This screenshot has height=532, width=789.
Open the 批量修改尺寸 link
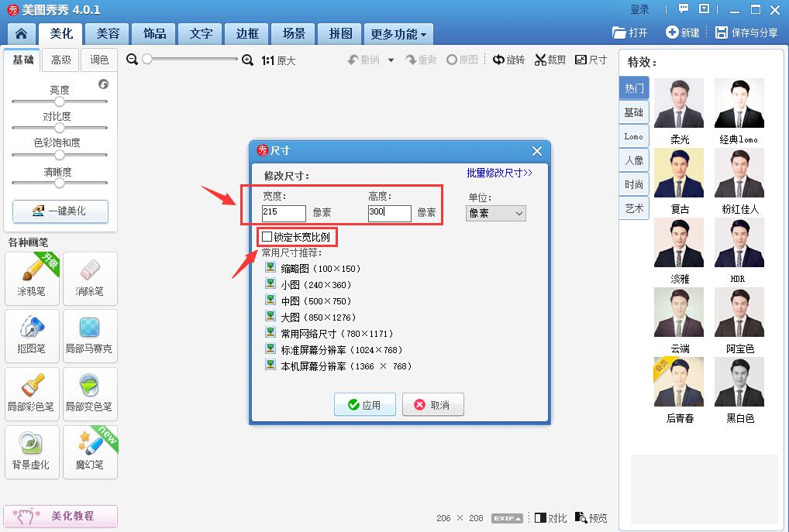(x=499, y=173)
